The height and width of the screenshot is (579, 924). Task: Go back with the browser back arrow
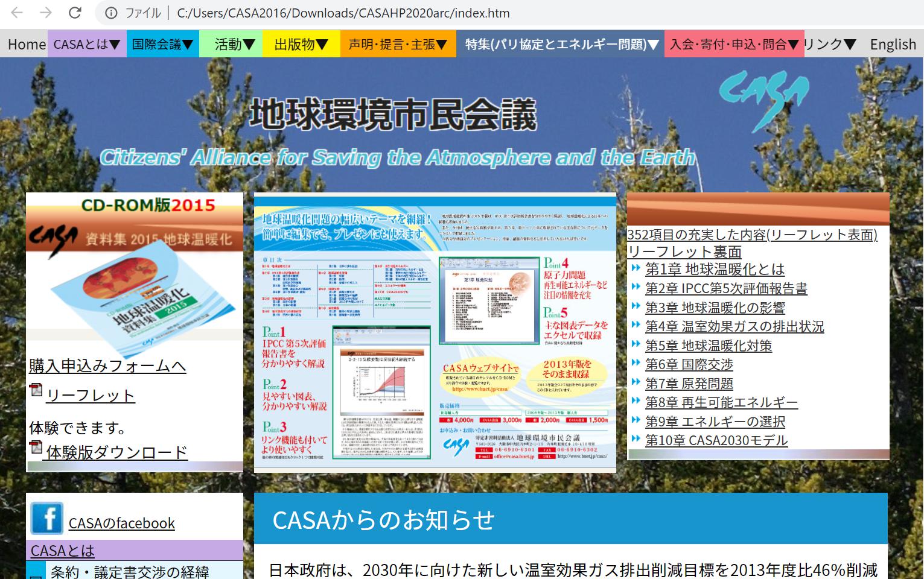[x=17, y=13]
